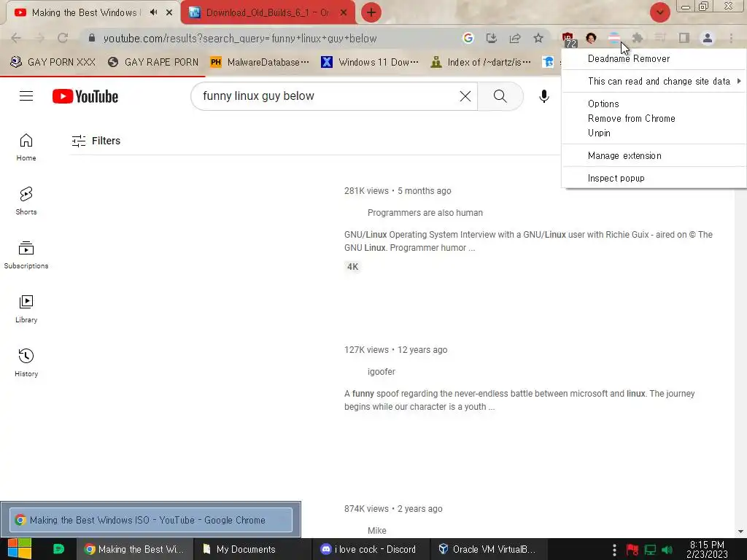747x560 pixels.
Task: Go to the YouTube logo homepage
Action: 85,96
